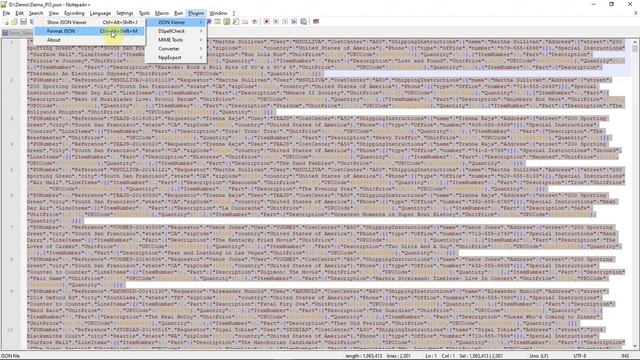
Task: Click the Playback macro icon
Action: click(x=285, y=22)
